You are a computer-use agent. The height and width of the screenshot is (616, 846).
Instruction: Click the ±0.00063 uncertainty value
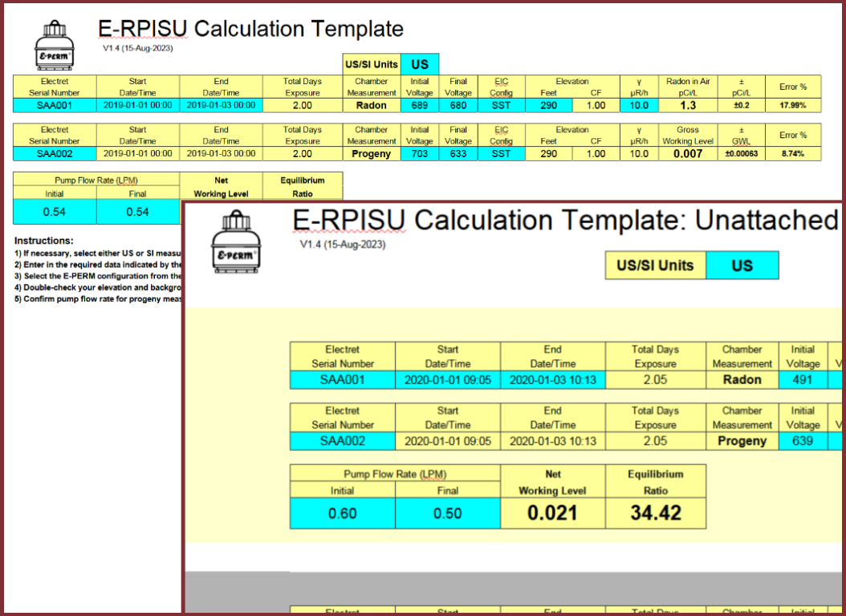(x=742, y=153)
